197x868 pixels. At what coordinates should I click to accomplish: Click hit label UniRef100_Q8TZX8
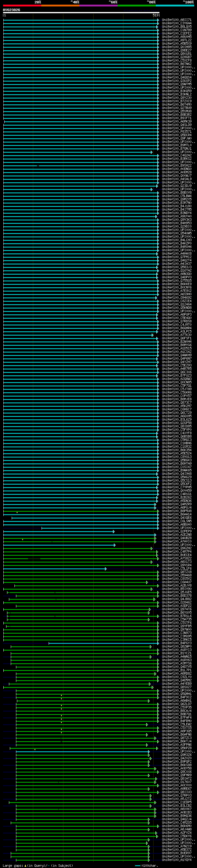click(x=177, y=572)
